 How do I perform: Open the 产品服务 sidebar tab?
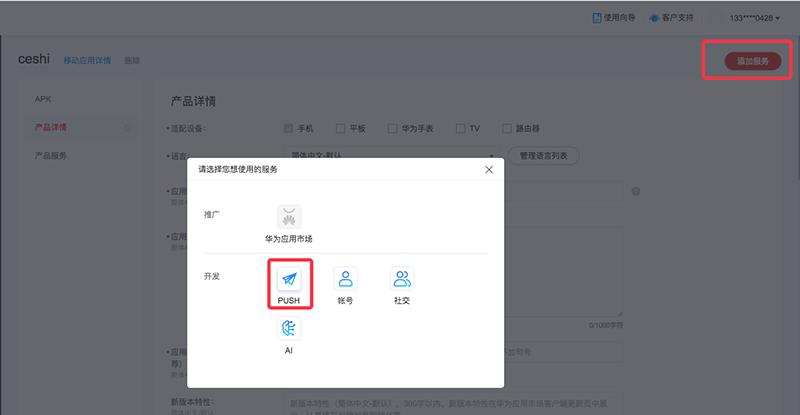(x=51, y=156)
